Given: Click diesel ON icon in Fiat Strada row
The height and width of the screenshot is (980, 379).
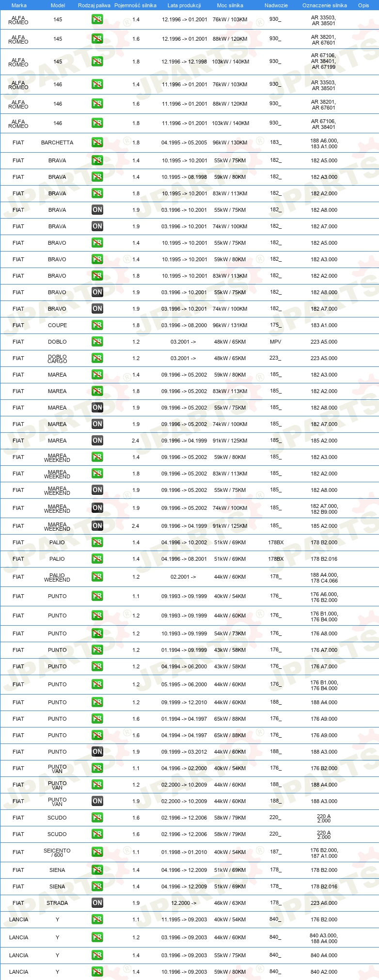Looking at the screenshot, I should 97,903.
